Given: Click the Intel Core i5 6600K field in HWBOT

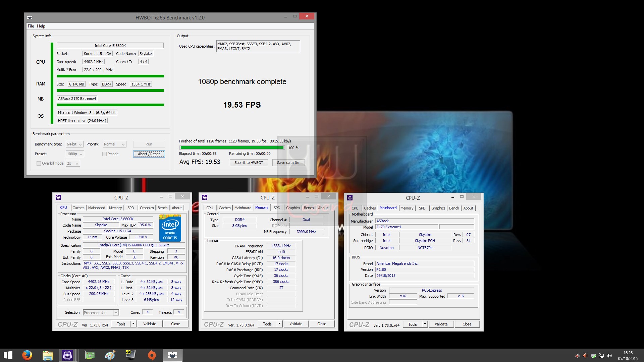Looking at the screenshot, I should pyautogui.click(x=110, y=46).
